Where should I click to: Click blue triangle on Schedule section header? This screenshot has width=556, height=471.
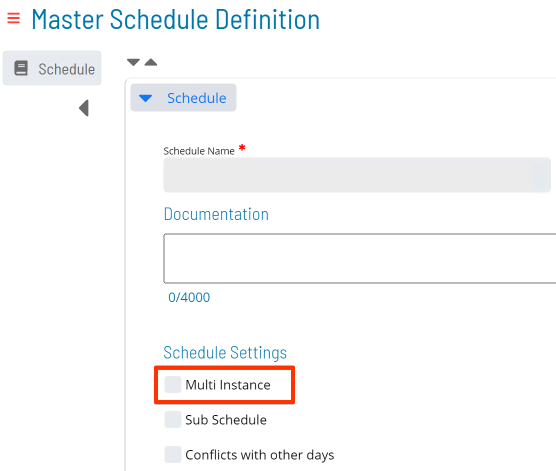[x=145, y=98]
